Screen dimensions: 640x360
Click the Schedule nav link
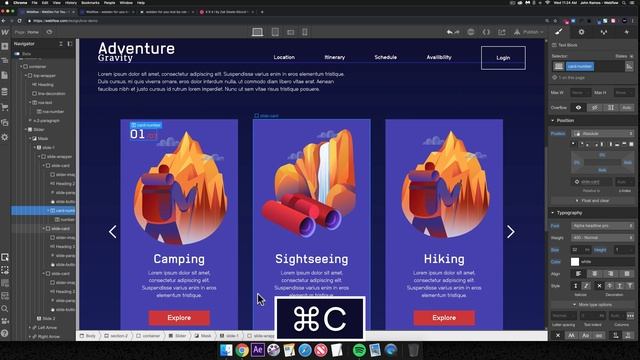pos(386,57)
